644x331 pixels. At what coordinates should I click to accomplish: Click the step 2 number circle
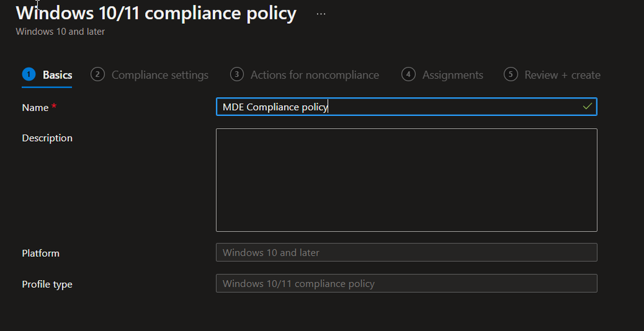click(x=97, y=75)
